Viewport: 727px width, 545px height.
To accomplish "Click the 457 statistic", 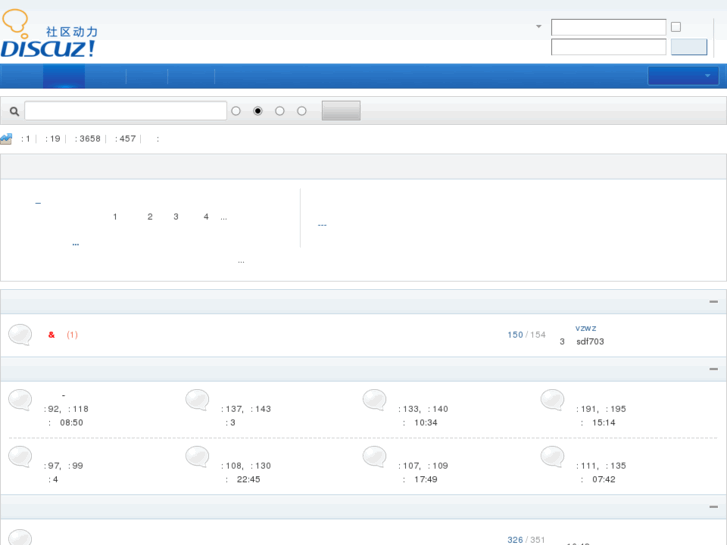I will (x=128, y=139).
